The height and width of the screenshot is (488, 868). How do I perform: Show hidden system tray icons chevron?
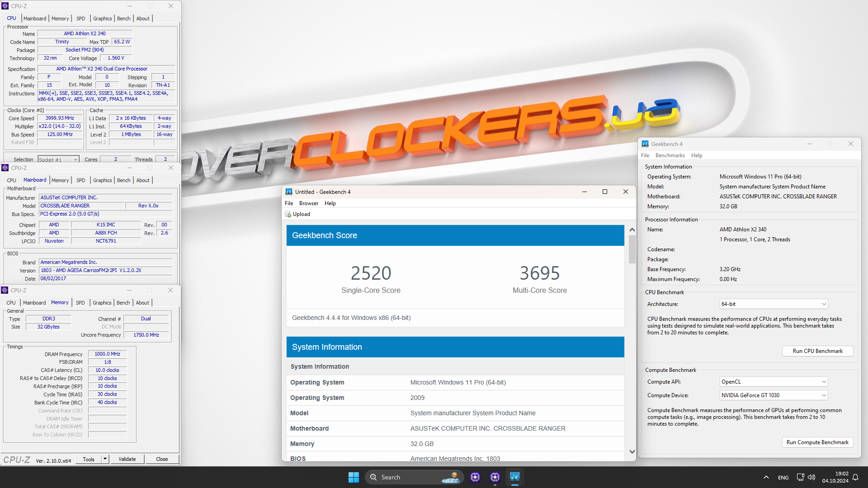point(766,477)
